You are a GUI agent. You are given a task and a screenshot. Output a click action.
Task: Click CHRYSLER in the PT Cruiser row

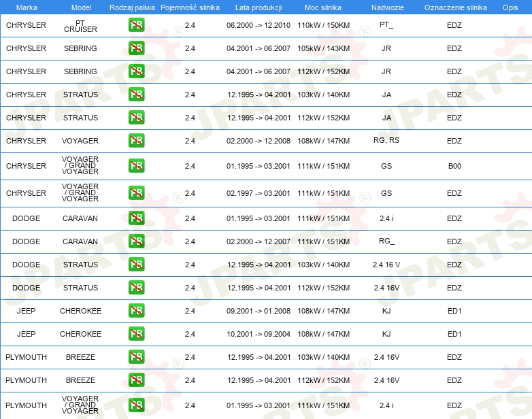pos(26,25)
